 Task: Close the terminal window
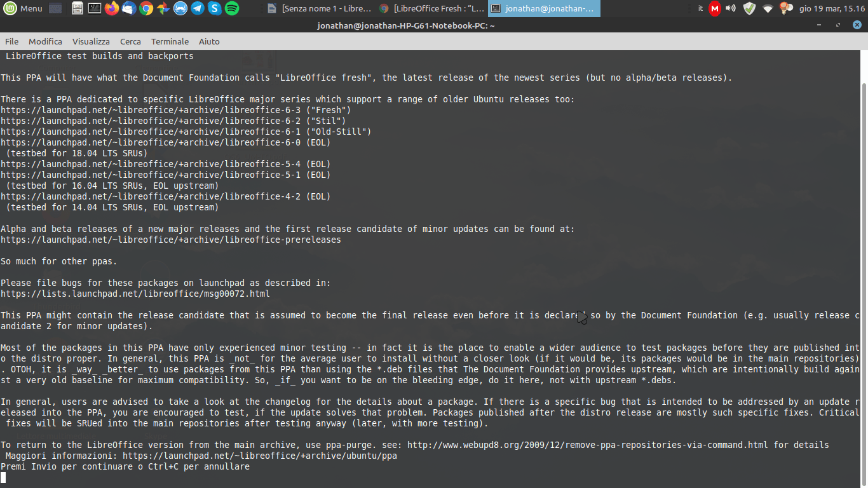857,25
